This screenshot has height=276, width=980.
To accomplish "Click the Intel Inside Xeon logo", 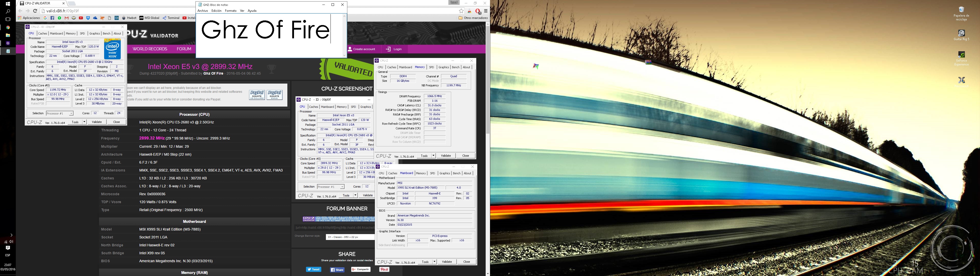I will [x=113, y=49].
